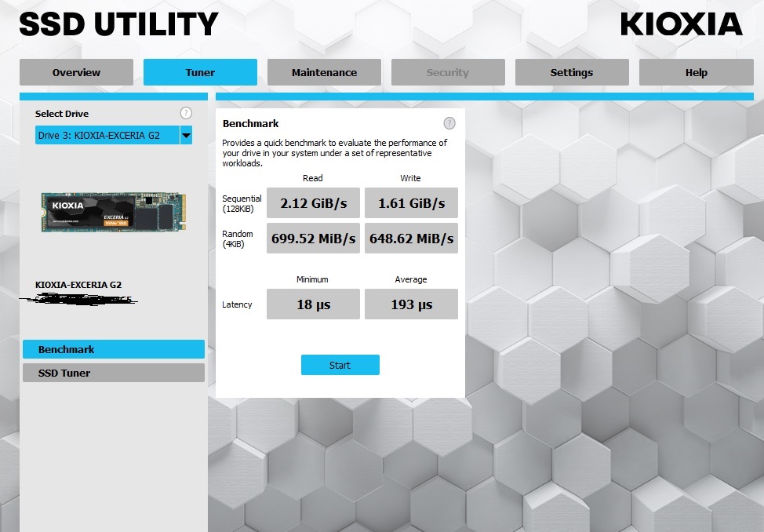The width and height of the screenshot is (764, 532).
Task: Click the SSD UTILITY title
Action: click(x=118, y=24)
